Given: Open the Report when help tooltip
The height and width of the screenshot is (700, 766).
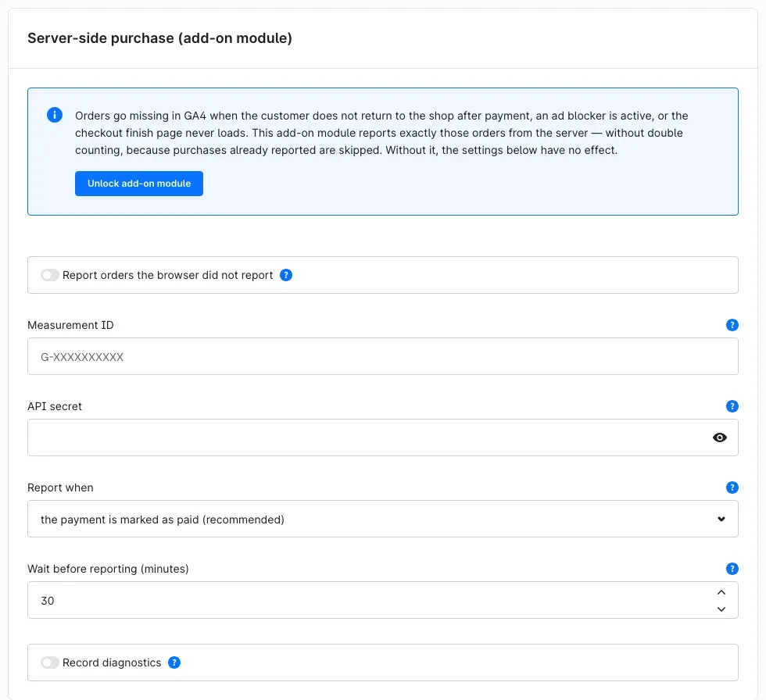Looking at the screenshot, I should click(x=732, y=487).
